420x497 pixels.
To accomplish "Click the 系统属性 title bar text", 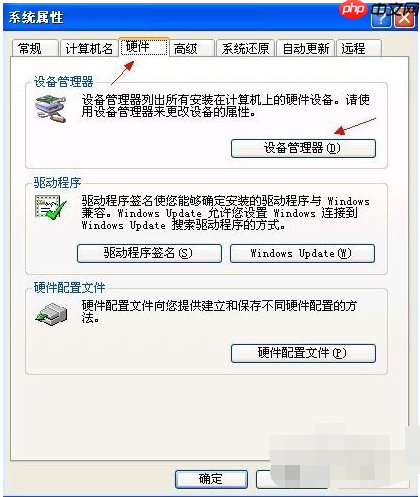I will coord(36,17).
